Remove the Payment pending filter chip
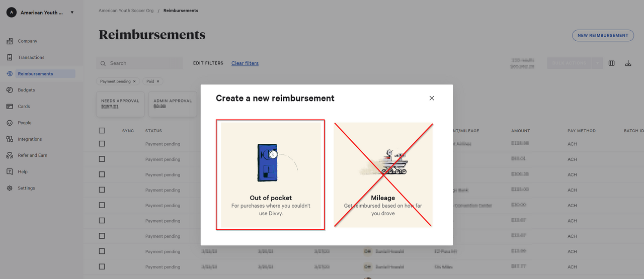 134,81
